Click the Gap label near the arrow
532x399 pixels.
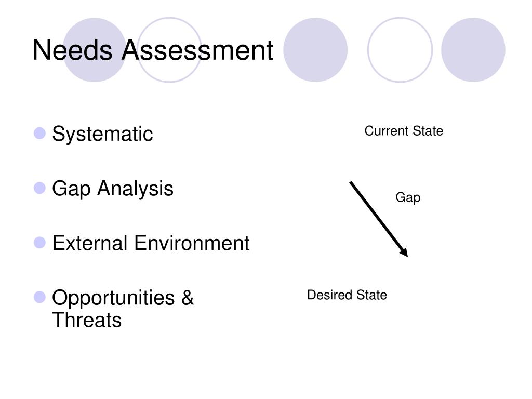point(408,197)
